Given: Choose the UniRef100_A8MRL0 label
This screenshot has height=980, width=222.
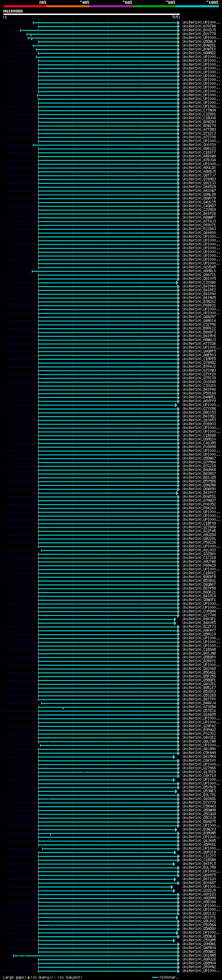Looking at the screenshot, I should (x=199, y=271).
